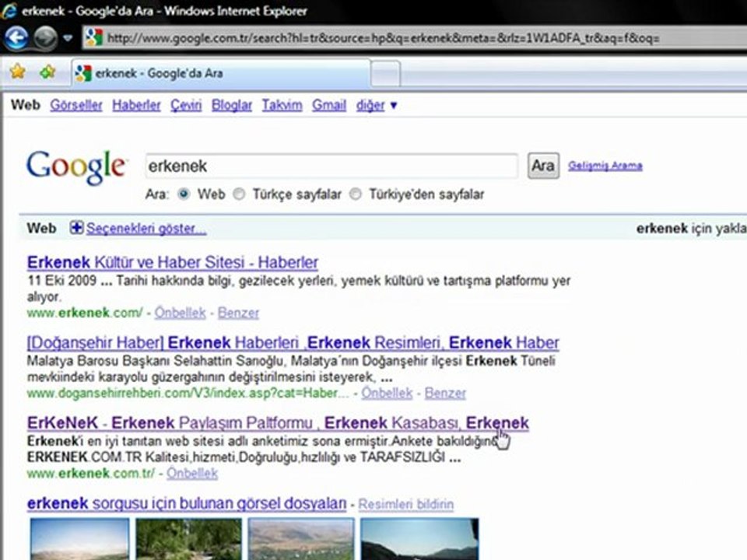
Task: Open the fourth image thumbnail with dark foreground
Action: click(419, 539)
